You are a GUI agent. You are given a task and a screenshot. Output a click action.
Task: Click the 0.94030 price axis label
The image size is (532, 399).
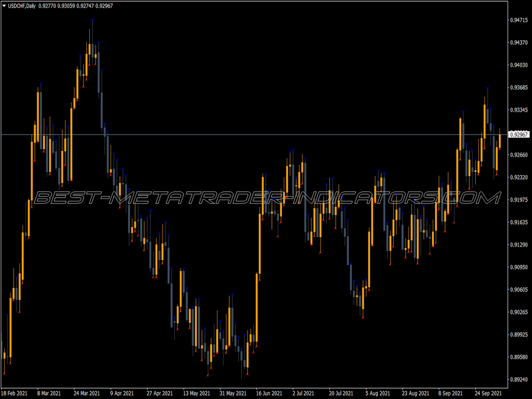[x=519, y=65]
